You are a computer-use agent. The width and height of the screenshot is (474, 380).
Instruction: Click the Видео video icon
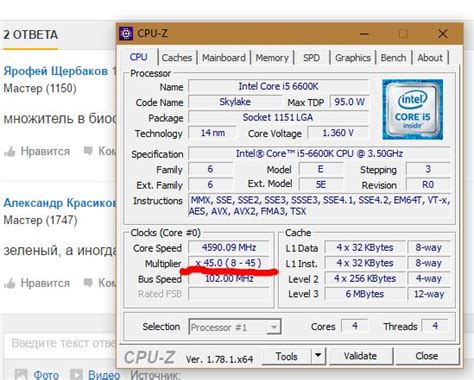(x=76, y=375)
